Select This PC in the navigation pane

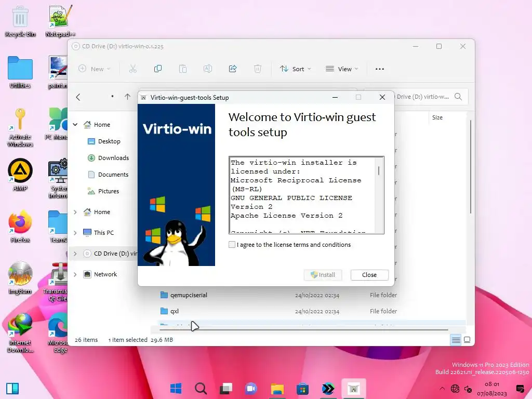pos(98,233)
